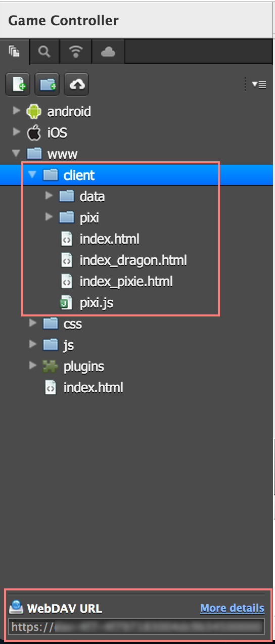Click the pixi folder icon
This screenshot has width=275, height=644.
(66, 217)
